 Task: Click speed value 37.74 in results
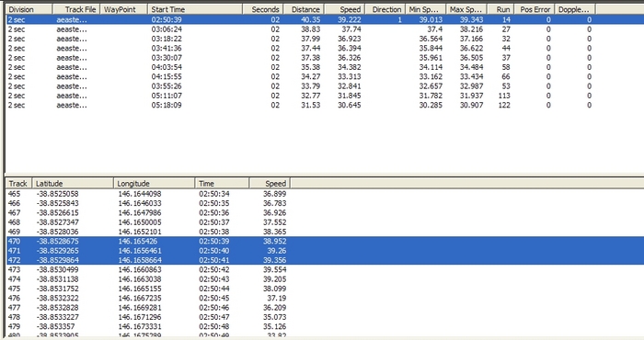pos(351,29)
